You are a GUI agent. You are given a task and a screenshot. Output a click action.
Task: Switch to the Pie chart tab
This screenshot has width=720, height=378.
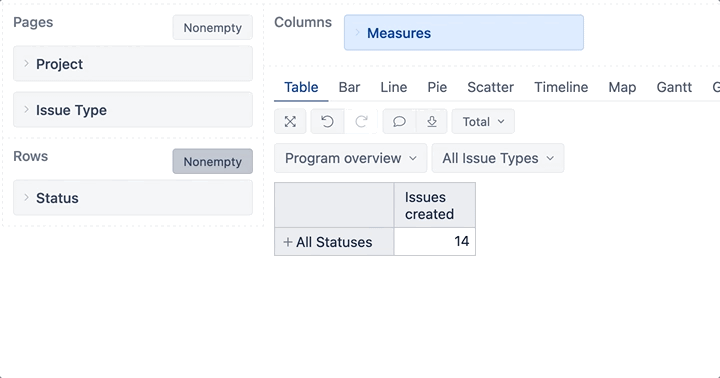pyautogui.click(x=437, y=87)
